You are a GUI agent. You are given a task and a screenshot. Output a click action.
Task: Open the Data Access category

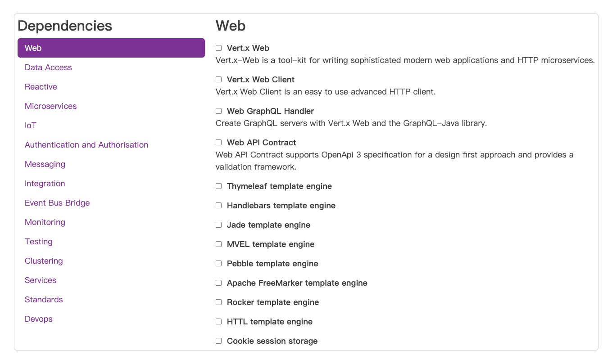pos(48,67)
